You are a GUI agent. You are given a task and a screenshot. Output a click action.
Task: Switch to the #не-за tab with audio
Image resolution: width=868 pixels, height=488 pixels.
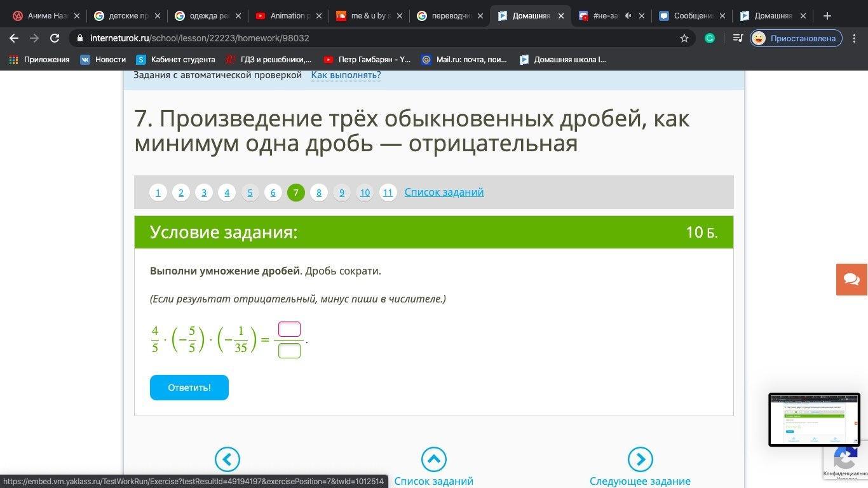(x=611, y=16)
